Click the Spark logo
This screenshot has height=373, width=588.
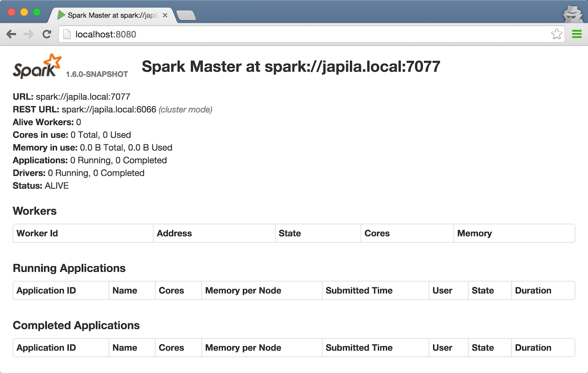[x=37, y=66]
